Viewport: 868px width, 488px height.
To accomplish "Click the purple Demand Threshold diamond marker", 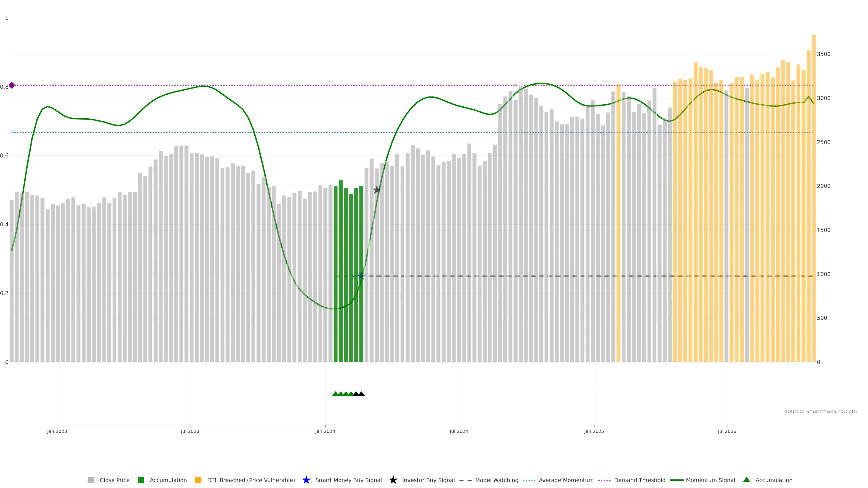I will point(12,85).
